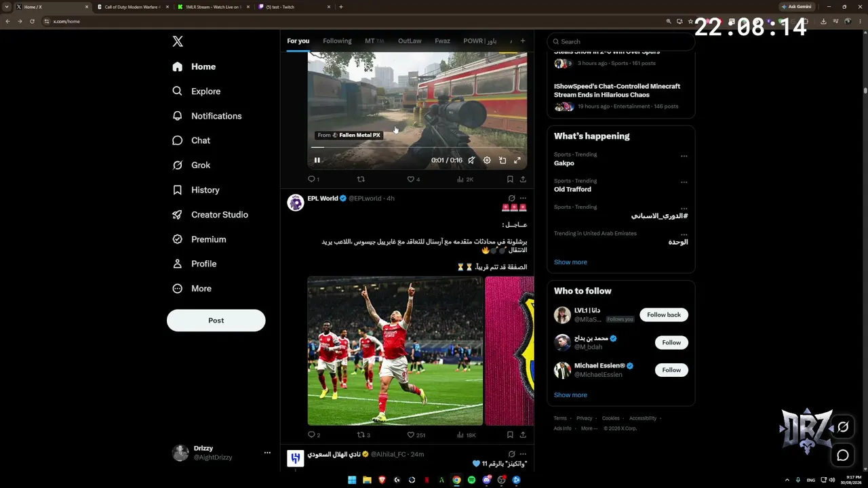The height and width of the screenshot is (488, 868).
Task: Switch to the OutLaw timeline tab
Action: pos(410,41)
